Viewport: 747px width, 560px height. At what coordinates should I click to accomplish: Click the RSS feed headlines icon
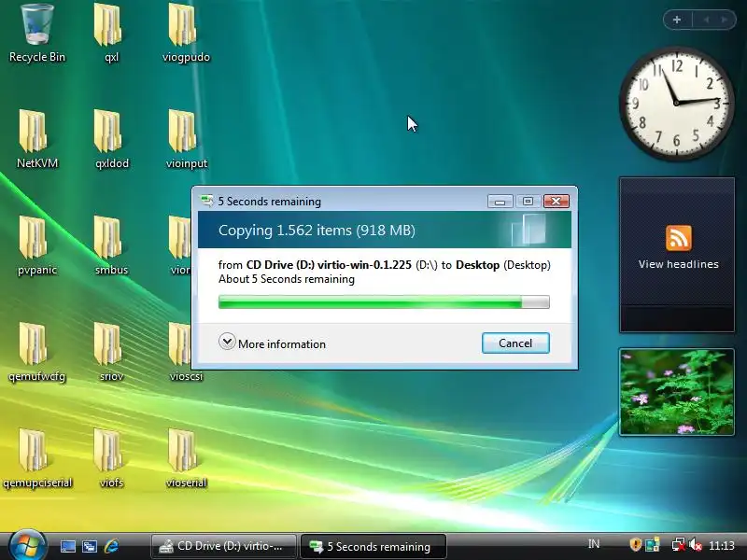click(679, 238)
